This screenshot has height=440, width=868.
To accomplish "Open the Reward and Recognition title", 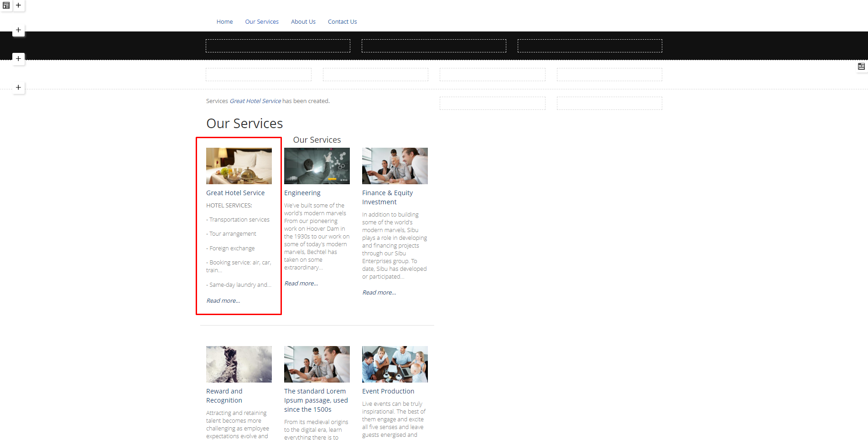I will coord(224,396).
